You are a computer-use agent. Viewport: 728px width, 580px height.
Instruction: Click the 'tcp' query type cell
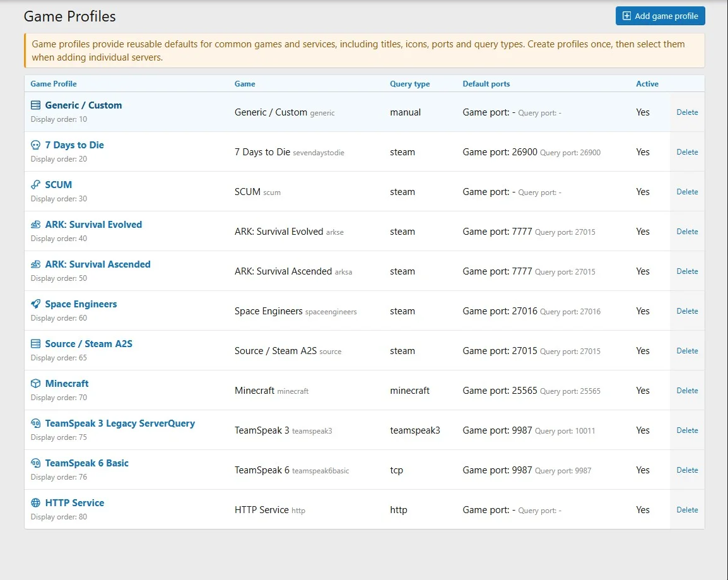(x=397, y=470)
